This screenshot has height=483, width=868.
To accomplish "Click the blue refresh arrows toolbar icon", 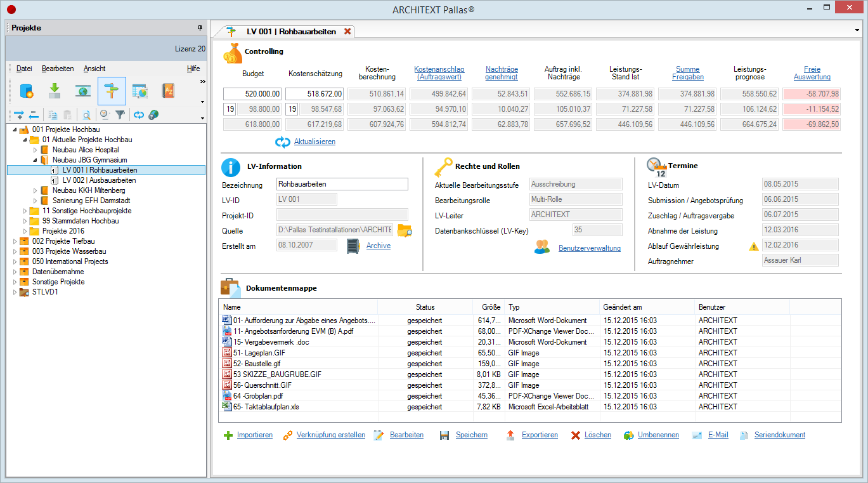I will coord(139,115).
